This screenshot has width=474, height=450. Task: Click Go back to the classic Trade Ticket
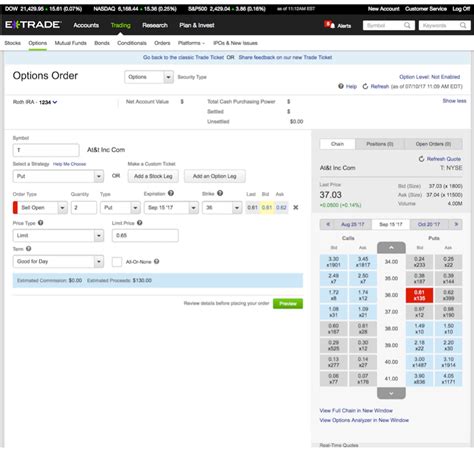[x=183, y=57]
